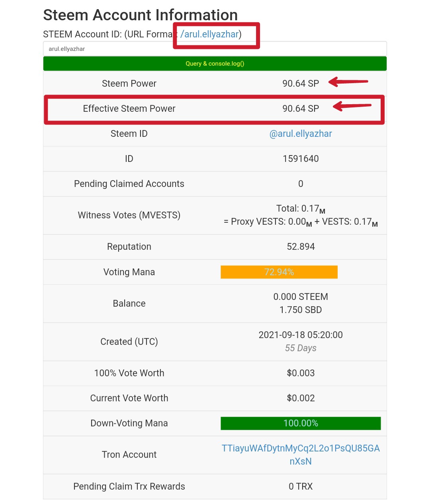Select the Proxy VESTS breakdown line
Image resolution: width=430 pixels, height=504 pixels.
[301, 222]
